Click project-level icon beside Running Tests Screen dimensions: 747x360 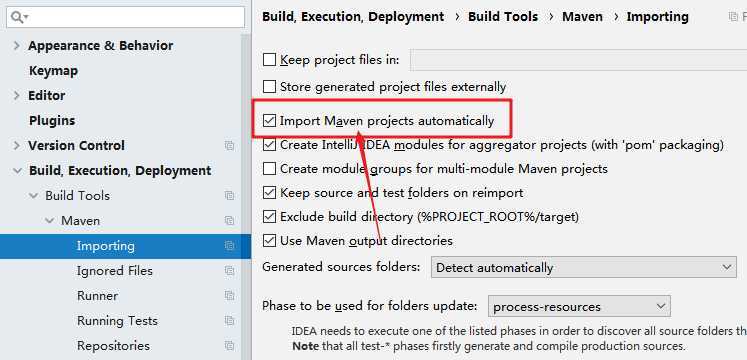(230, 321)
